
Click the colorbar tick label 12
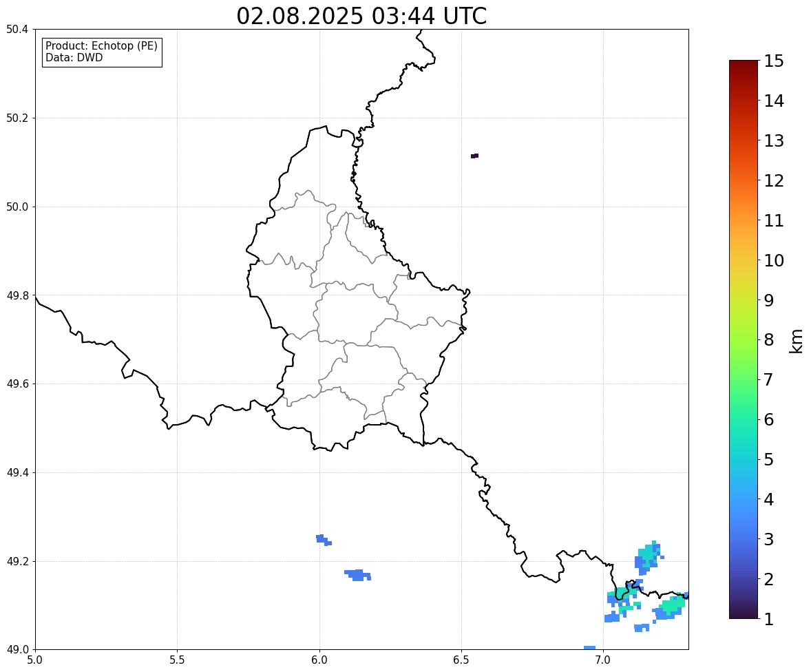point(774,180)
